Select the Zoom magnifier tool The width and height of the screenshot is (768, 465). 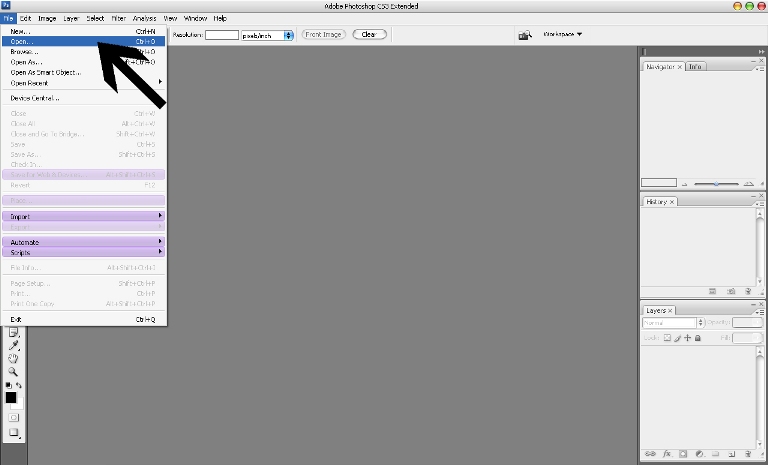(x=14, y=371)
